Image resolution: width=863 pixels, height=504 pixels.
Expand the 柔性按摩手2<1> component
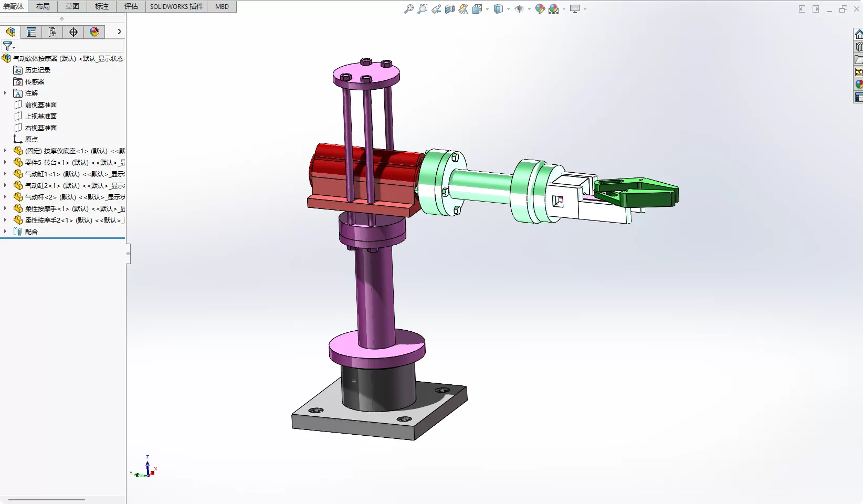click(x=5, y=220)
